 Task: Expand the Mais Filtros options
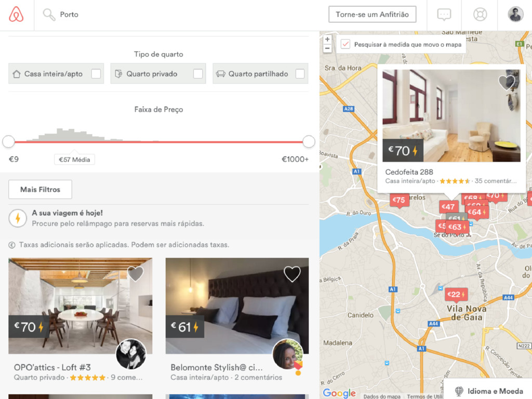pyautogui.click(x=40, y=189)
